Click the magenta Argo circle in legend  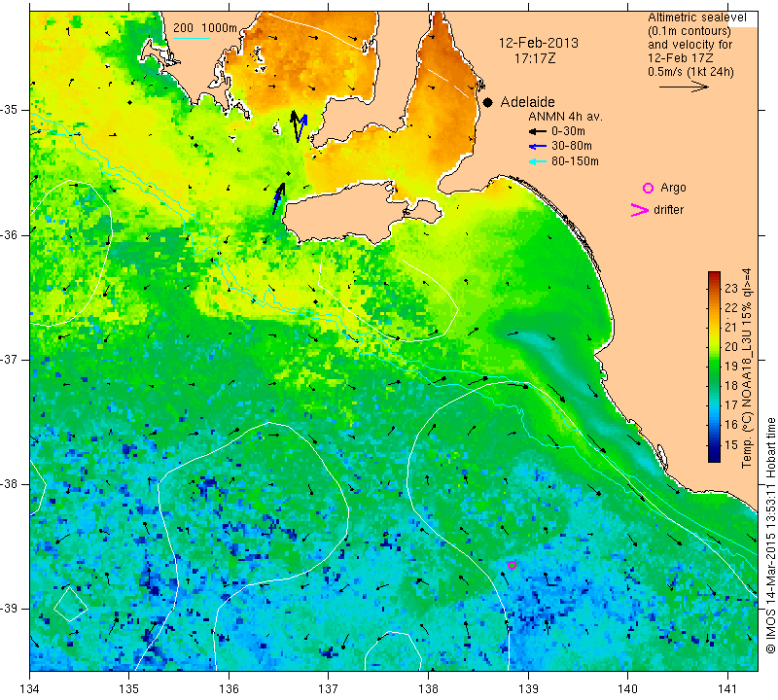pos(648,188)
